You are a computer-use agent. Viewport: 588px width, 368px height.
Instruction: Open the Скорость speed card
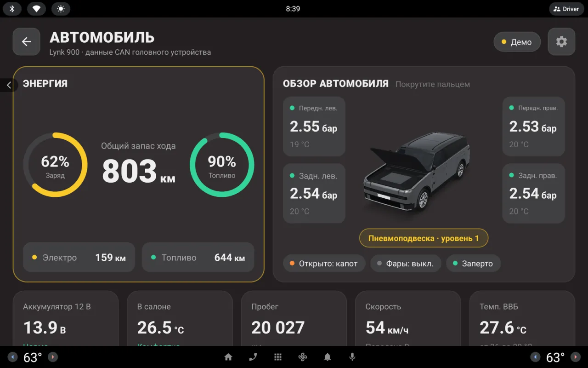pos(408,318)
